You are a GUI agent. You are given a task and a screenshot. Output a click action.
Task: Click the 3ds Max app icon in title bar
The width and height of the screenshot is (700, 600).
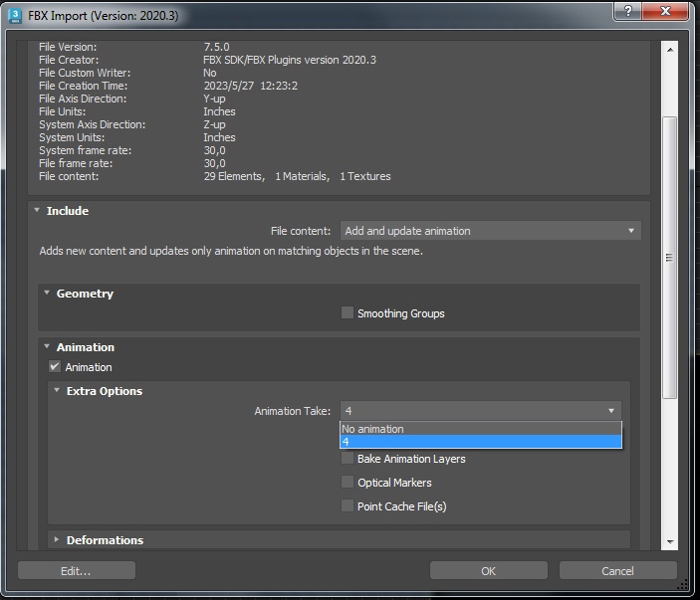coord(15,16)
